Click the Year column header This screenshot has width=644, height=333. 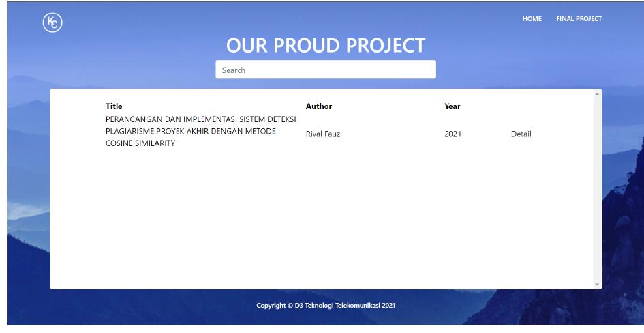pos(453,106)
